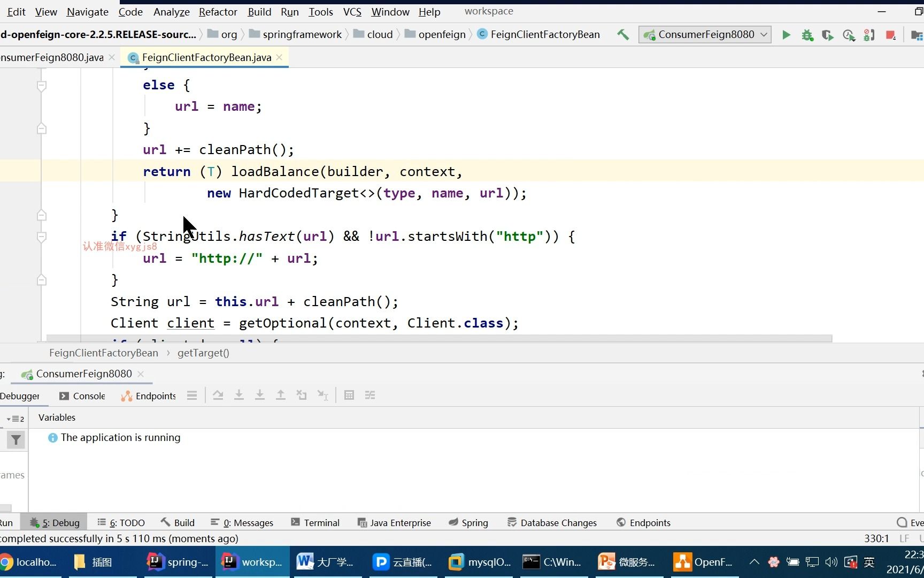Open the ConsumerFeign8080 run configuration dropdown
This screenshot has width=924, height=578.
[705, 35]
